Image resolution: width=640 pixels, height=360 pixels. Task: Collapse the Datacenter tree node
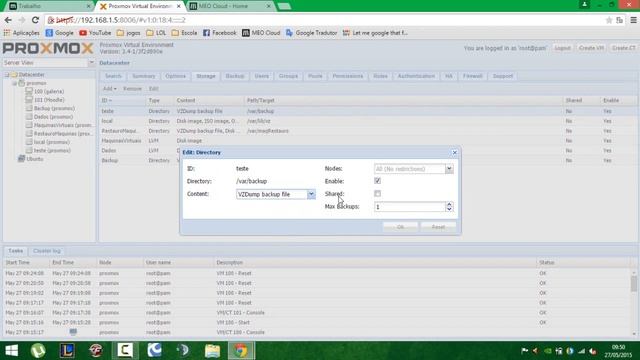7,75
